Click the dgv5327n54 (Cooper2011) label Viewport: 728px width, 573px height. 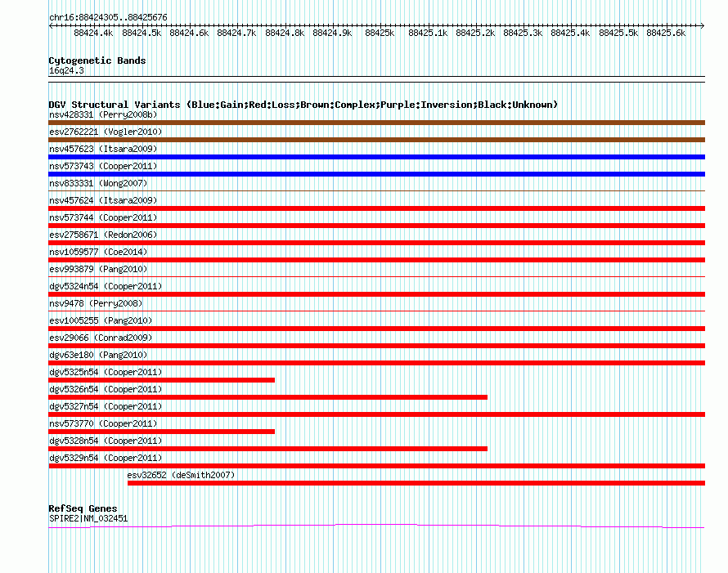tap(106, 406)
